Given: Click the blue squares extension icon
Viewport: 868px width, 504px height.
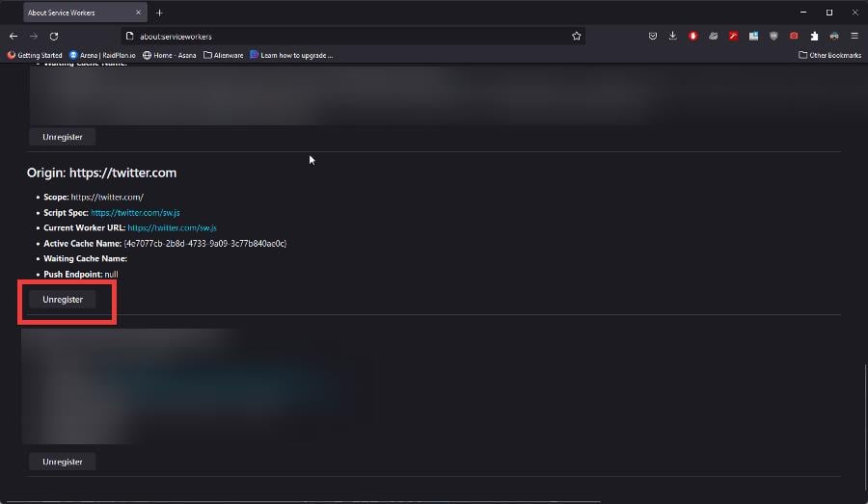Looking at the screenshot, I should point(753,36).
